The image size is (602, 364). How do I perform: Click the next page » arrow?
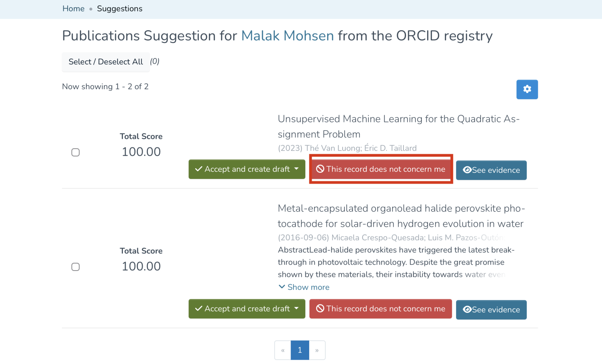pyautogui.click(x=317, y=350)
